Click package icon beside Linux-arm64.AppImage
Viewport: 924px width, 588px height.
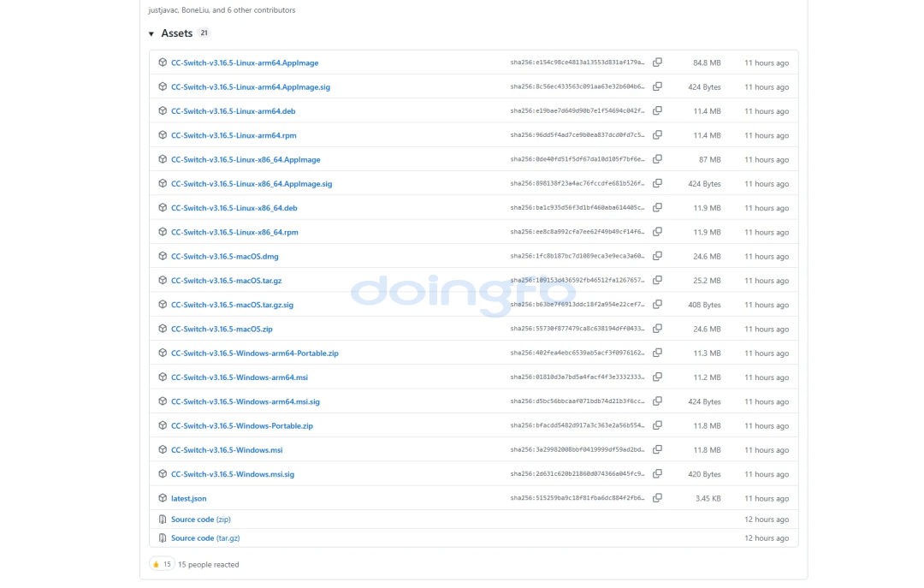pyautogui.click(x=163, y=62)
